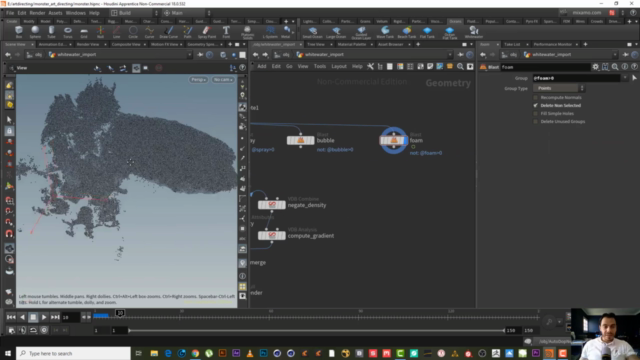Click the Flat Tank shelf tool
This screenshot has width=640, height=360.
coord(427,32)
